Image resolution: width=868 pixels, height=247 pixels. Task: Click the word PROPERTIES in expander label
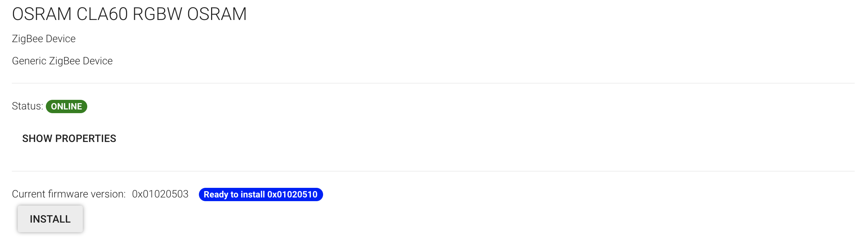point(86,138)
